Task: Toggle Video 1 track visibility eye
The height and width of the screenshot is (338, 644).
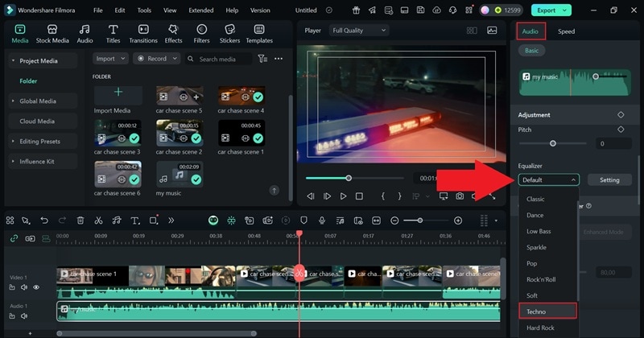Action: click(x=35, y=287)
